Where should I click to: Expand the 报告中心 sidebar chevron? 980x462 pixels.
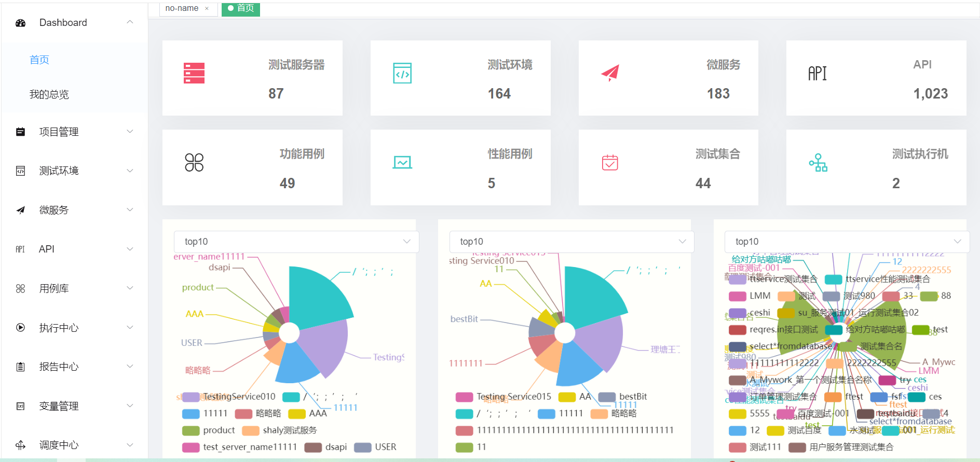130,367
